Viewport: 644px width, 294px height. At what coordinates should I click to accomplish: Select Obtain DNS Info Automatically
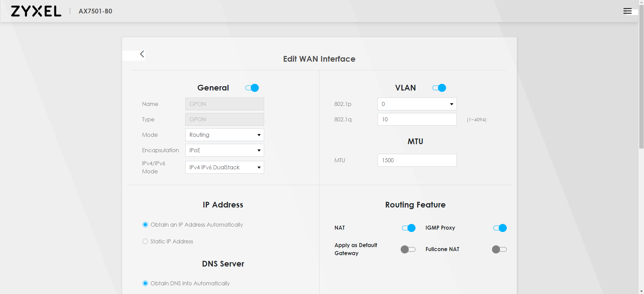pos(145,283)
